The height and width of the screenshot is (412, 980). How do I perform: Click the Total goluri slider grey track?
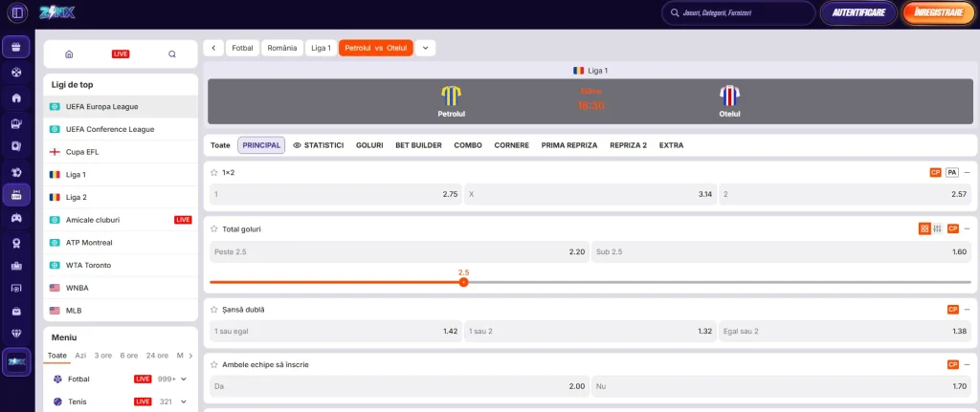(720, 282)
